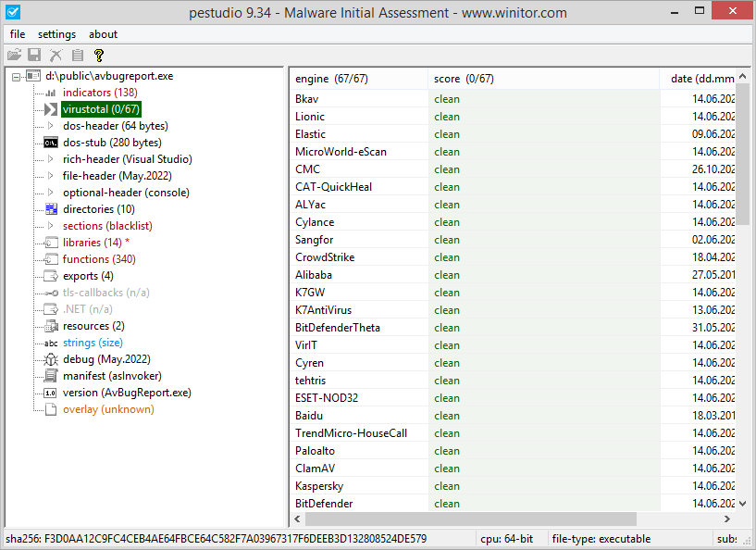
Task: Select functions (340) tree item
Action: click(x=99, y=259)
